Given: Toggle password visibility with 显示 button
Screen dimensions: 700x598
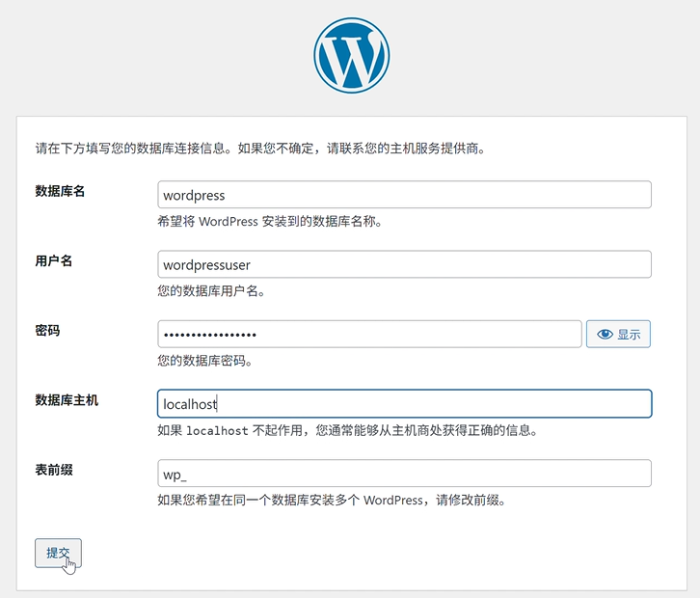Looking at the screenshot, I should (x=618, y=334).
